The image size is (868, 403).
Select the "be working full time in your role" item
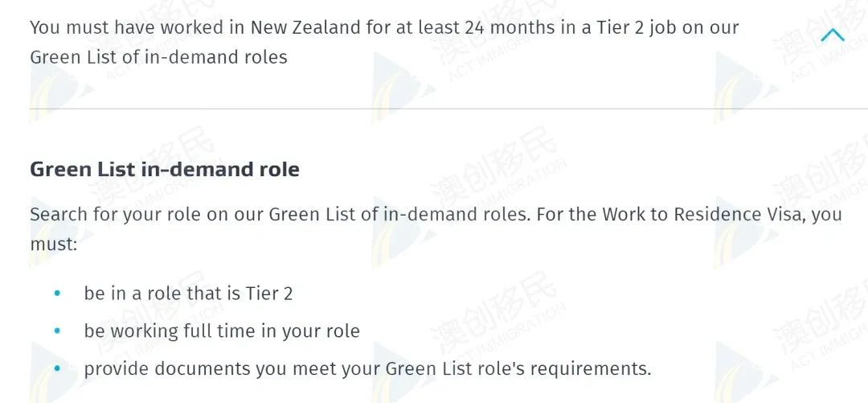222,331
